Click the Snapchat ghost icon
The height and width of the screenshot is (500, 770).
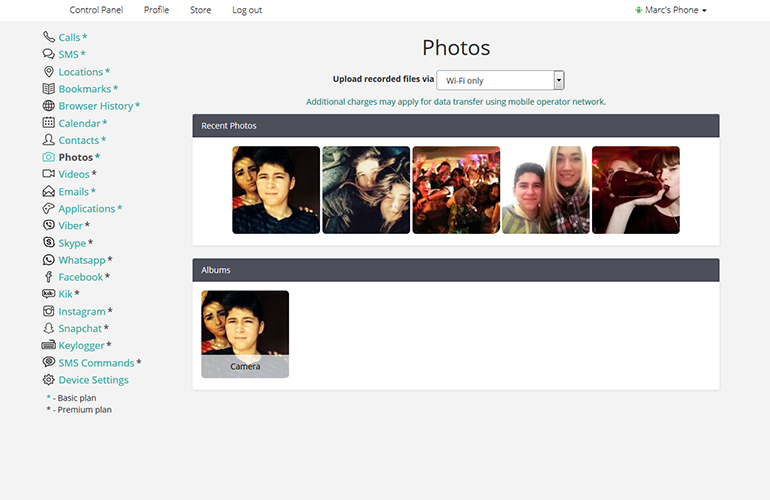pyautogui.click(x=49, y=328)
